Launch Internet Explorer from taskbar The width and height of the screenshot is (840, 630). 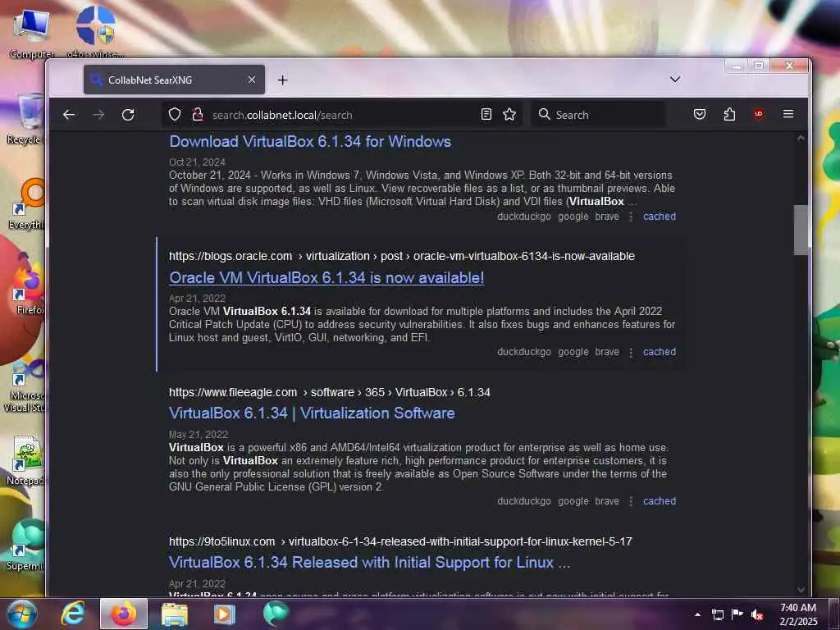[x=72, y=614]
